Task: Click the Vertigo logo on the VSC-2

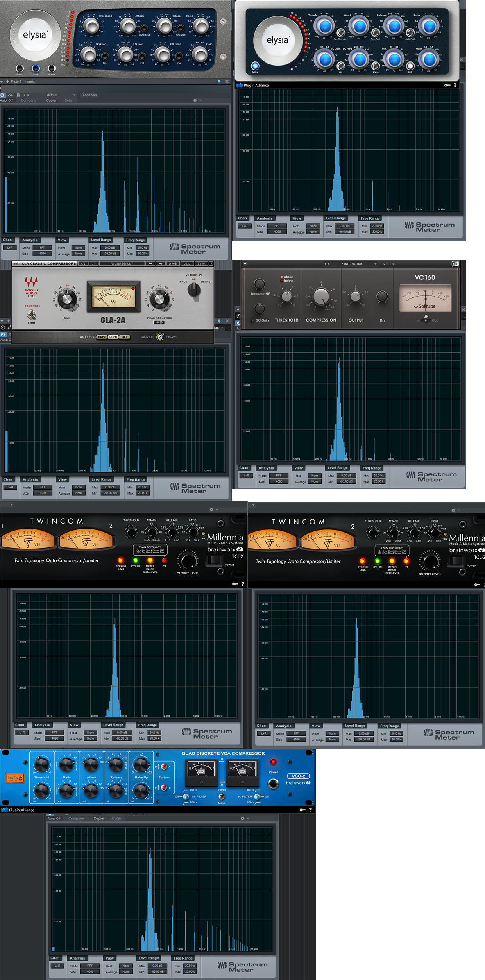Action: (x=14, y=778)
